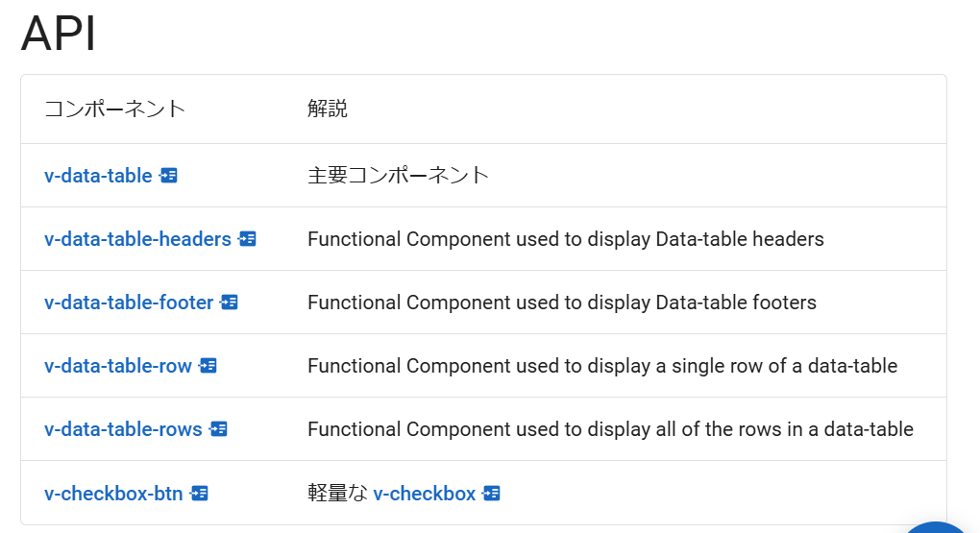The image size is (980, 533).
Task: Click the 主要コンポーネント description text
Action: point(398,176)
